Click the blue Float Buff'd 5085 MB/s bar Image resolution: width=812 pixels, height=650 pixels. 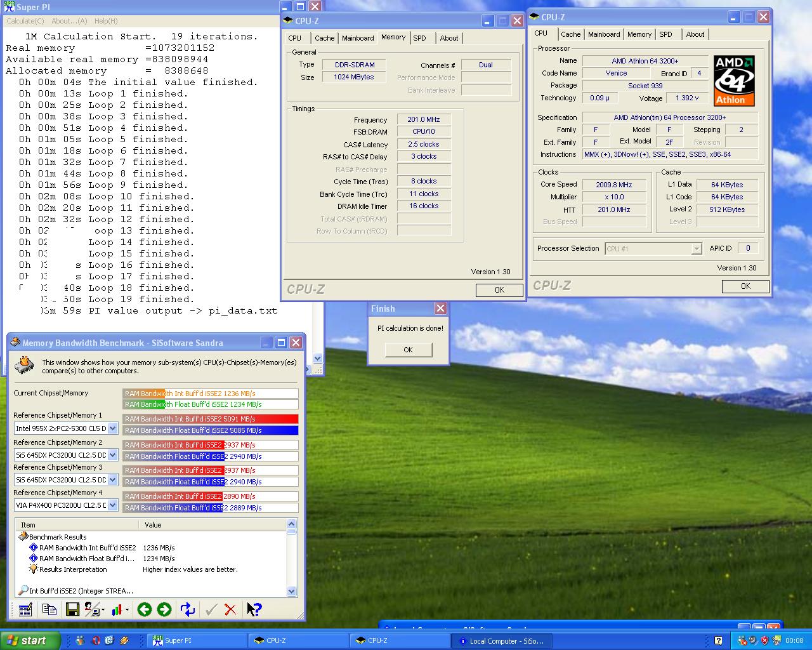(x=211, y=430)
